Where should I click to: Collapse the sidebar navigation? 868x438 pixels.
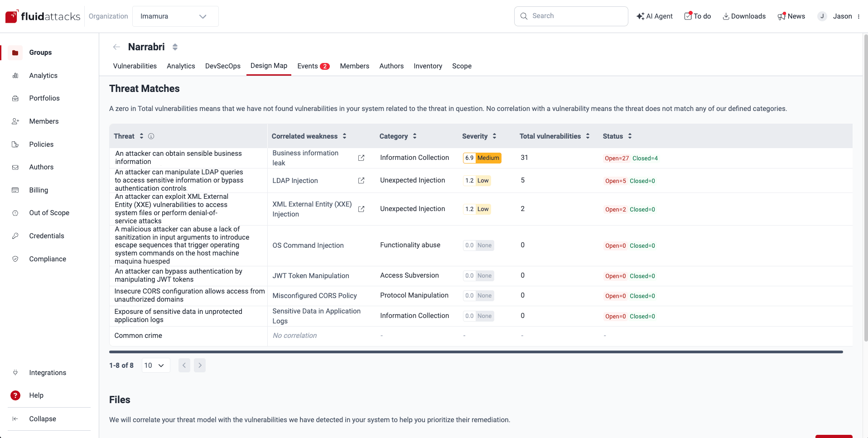coord(43,419)
